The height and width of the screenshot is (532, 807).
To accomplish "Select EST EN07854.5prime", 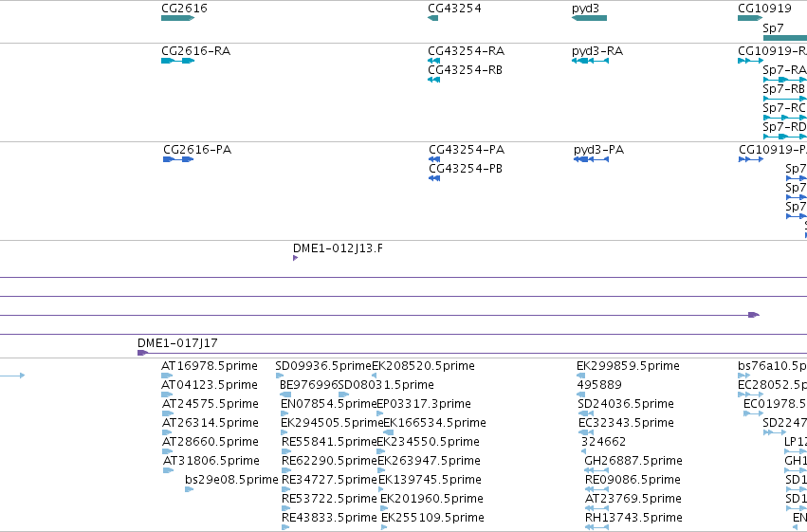I will [329, 404].
